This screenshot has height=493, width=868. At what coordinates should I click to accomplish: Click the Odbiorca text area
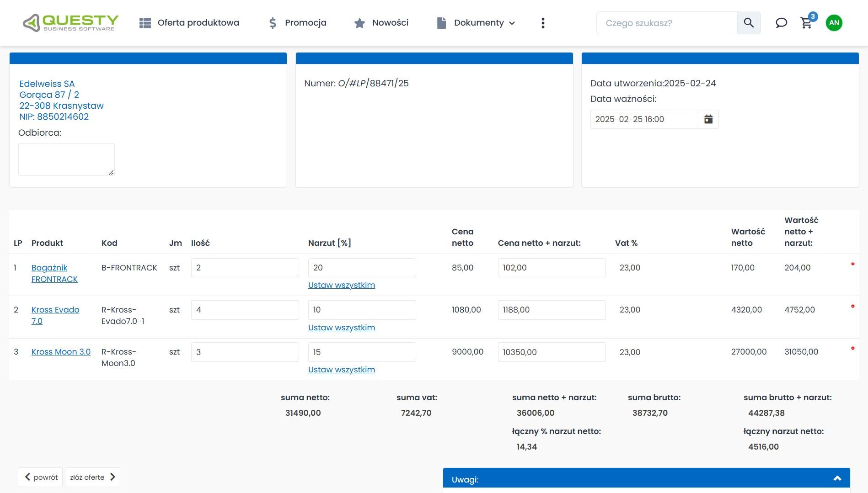pyautogui.click(x=66, y=159)
